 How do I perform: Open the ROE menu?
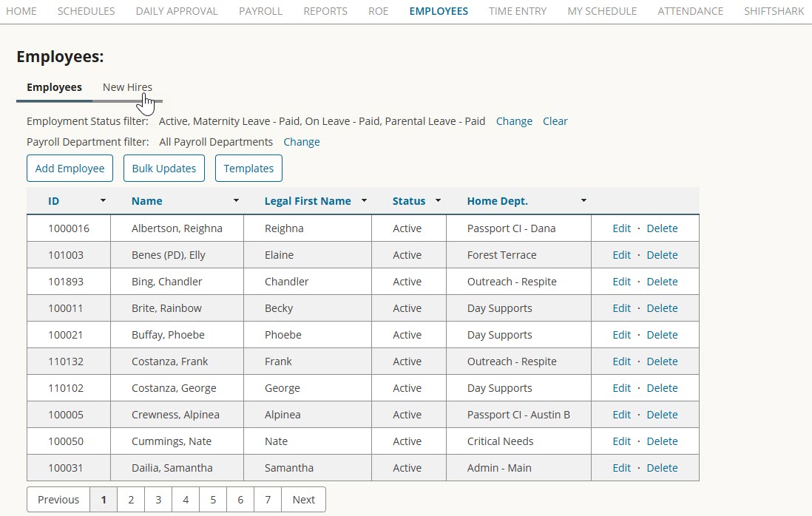(378, 11)
